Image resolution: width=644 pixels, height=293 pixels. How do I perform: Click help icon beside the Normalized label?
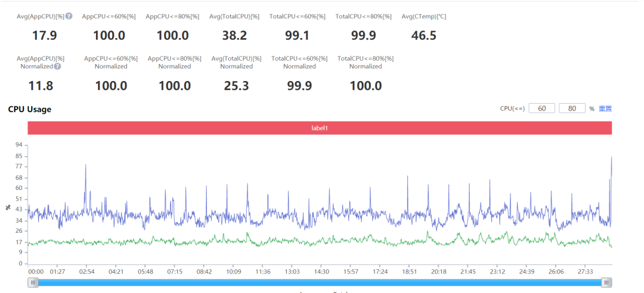coord(57,66)
